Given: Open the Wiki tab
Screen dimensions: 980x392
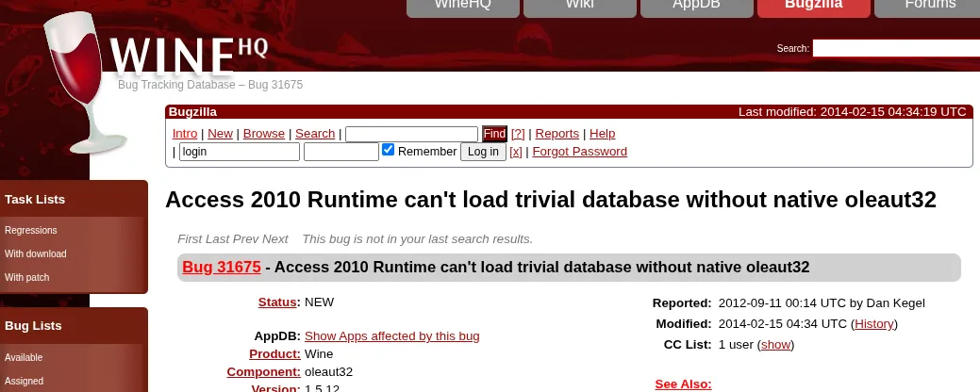Looking at the screenshot, I should click(x=579, y=6).
